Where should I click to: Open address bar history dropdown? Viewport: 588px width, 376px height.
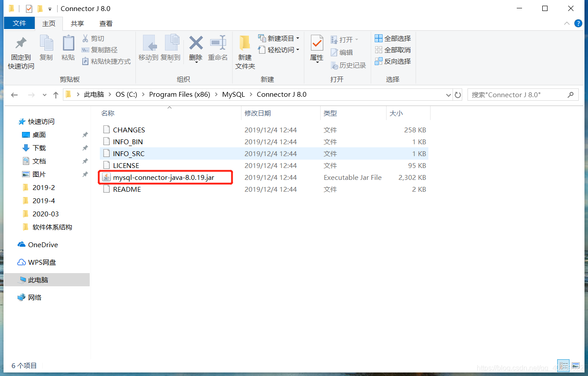pos(449,95)
